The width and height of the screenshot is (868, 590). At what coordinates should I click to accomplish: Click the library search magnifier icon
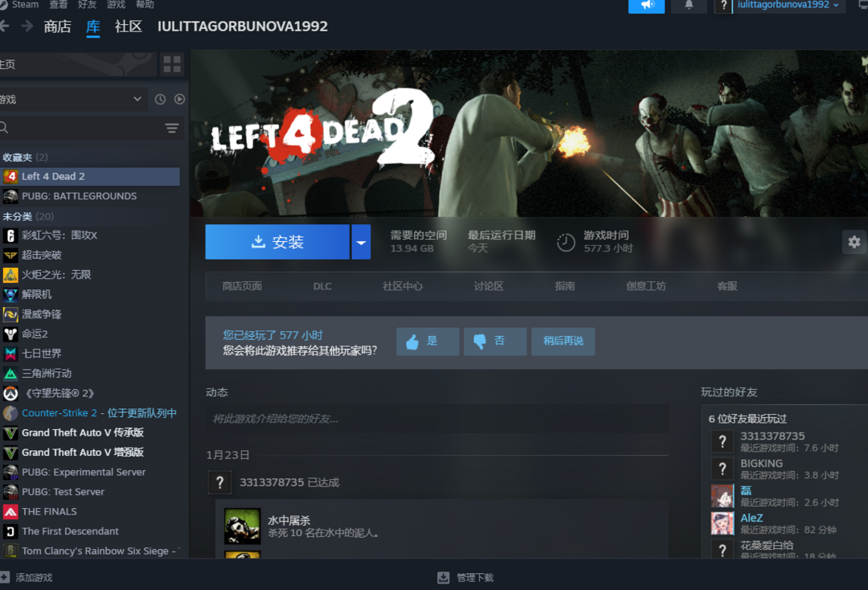click(4, 128)
